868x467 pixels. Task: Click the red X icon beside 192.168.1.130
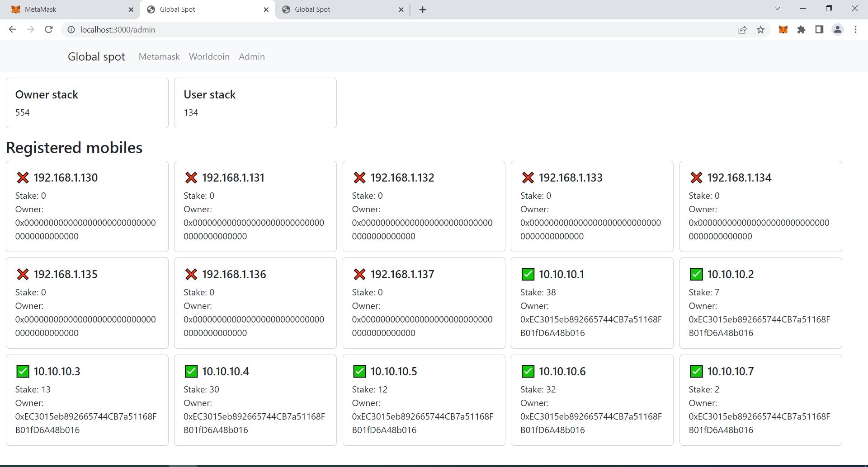(x=23, y=177)
